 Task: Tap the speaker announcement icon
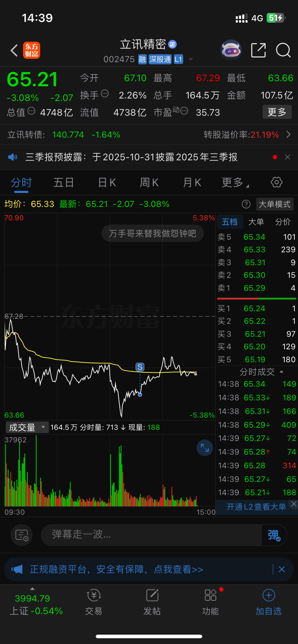point(13,157)
